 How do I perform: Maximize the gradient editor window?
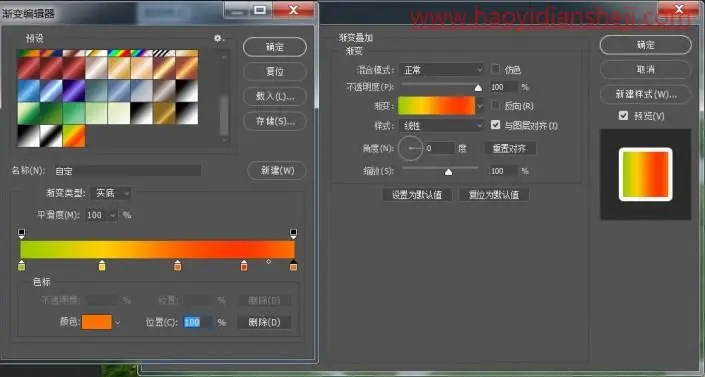[260, 10]
